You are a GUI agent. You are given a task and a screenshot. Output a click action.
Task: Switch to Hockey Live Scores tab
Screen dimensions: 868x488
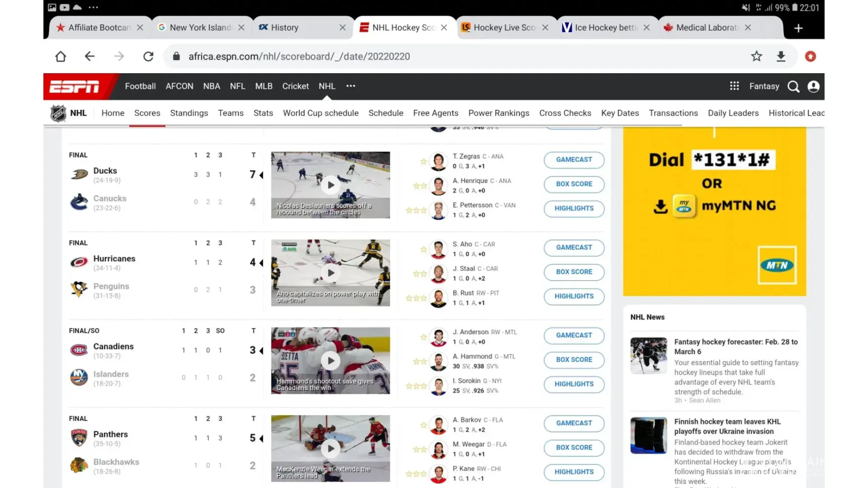tap(504, 28)
